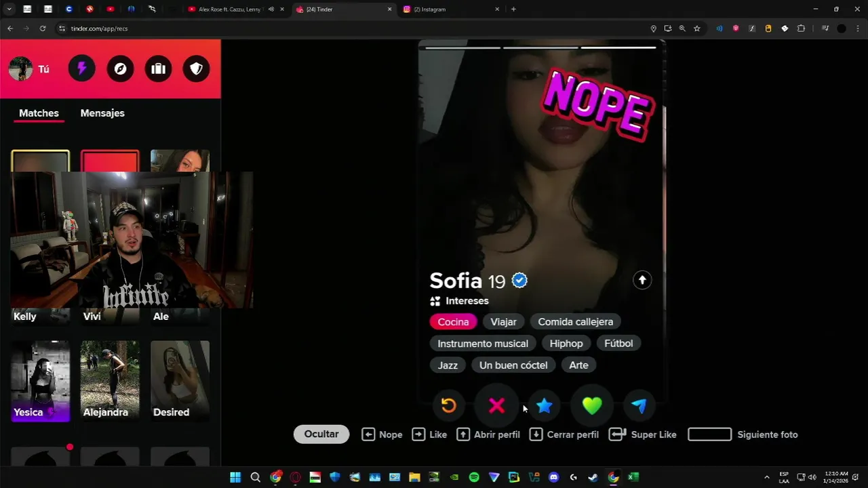868x488 pixels.
Task: Tap the yellow rewind button
Action: 448,405
